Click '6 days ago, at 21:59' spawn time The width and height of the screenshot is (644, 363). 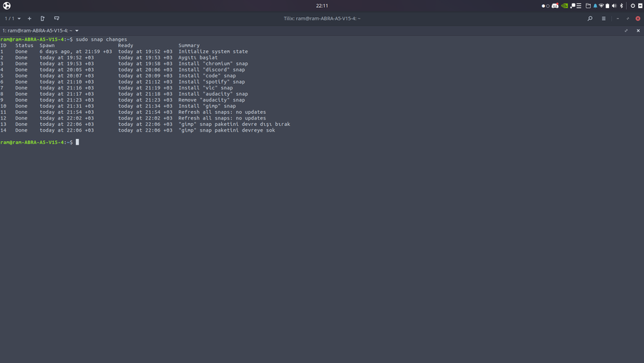[70, 52]
